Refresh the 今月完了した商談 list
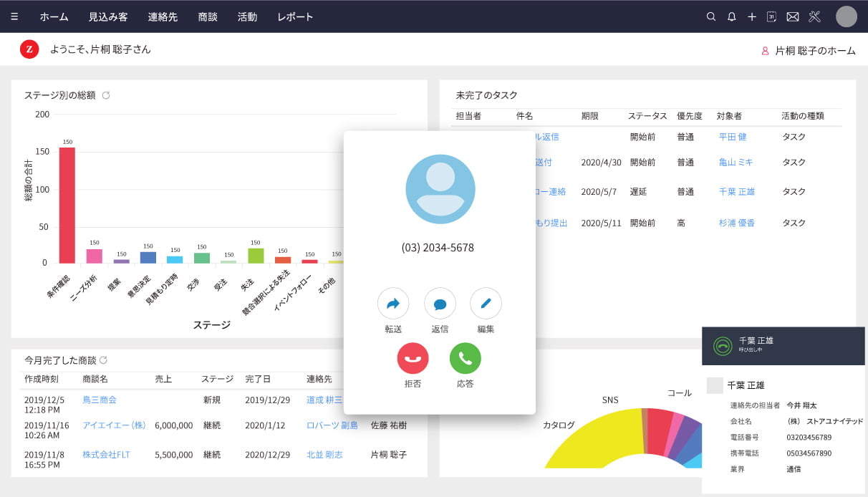868x497 pixels. pyautogui.click(x=103, y=360)
